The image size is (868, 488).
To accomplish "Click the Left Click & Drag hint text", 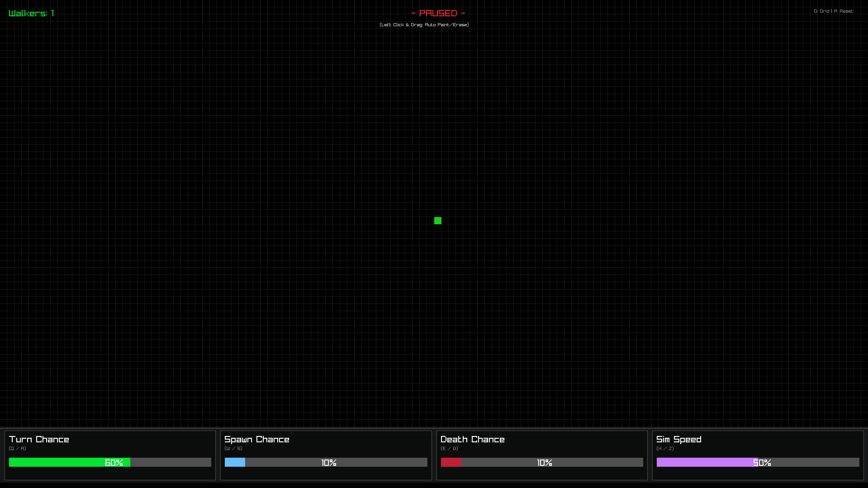I will coord(424,25).
